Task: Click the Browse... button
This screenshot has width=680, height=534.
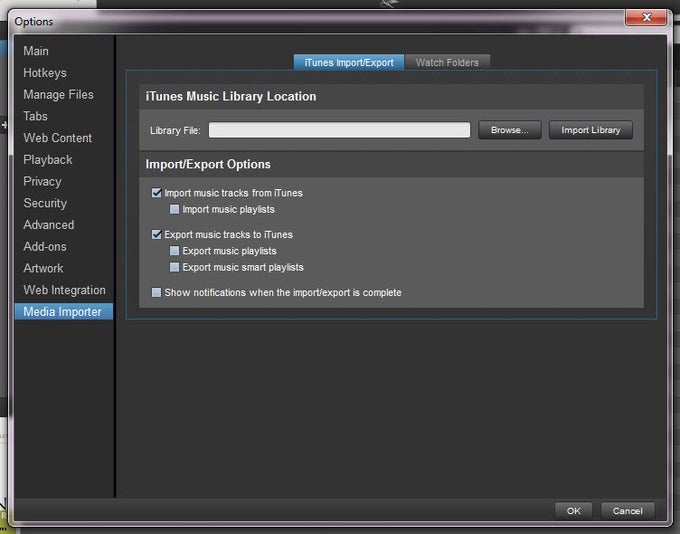Action: point(510,130)
